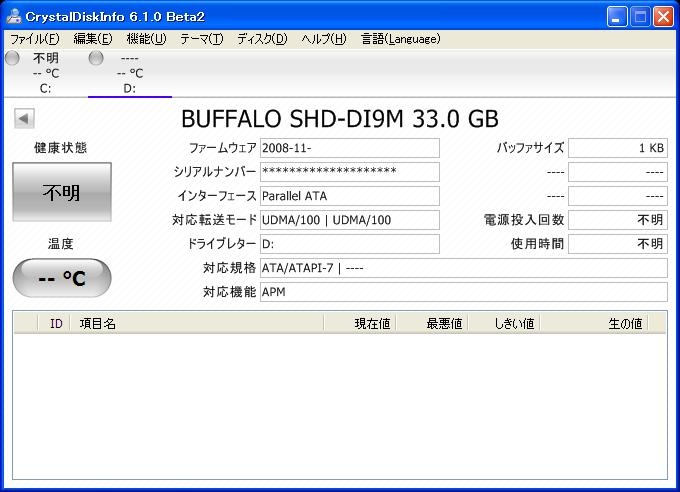Minimize the CrystalDiskInfo window
The width and height of the screenshot is (680, 492).
[617, 17]
